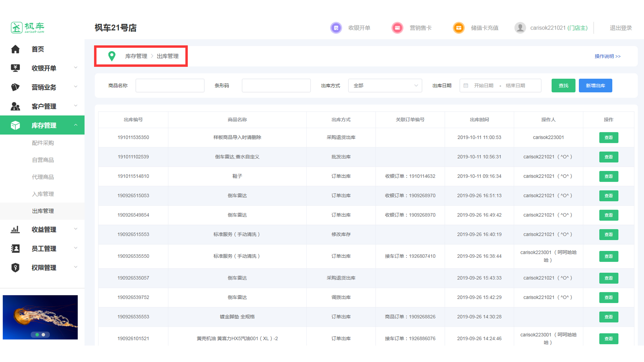Screen dimensions: 644x362
Task: Click the purple 收银开单 header icon
Action: coord(336,28)
